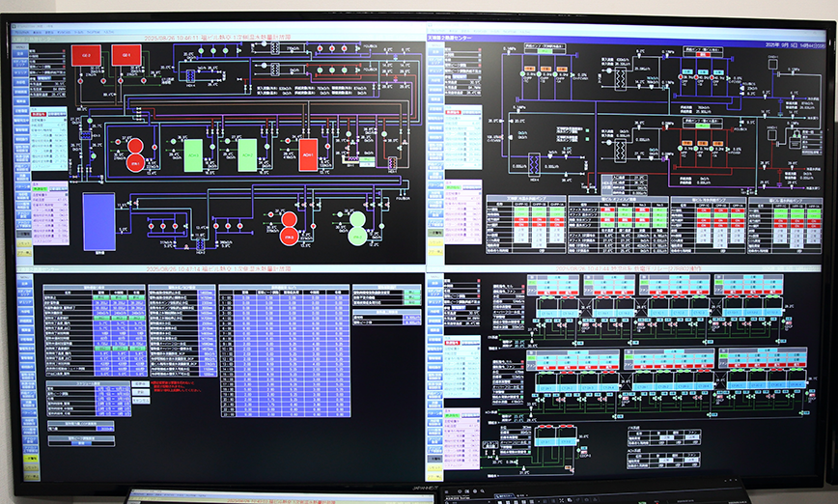Click HEX-1 heat exchanger right of ACH-1
This screenshot has width=838, height=504.
pyautogui.click(x=392, y=164)
